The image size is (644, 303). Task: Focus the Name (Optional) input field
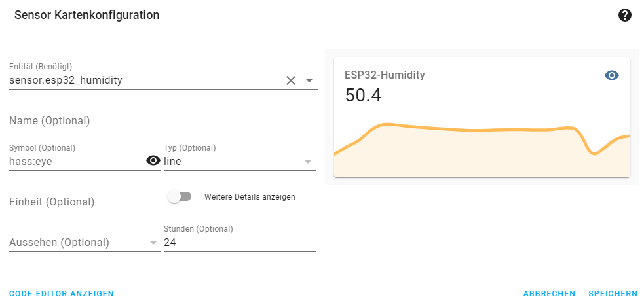(164, 121)
